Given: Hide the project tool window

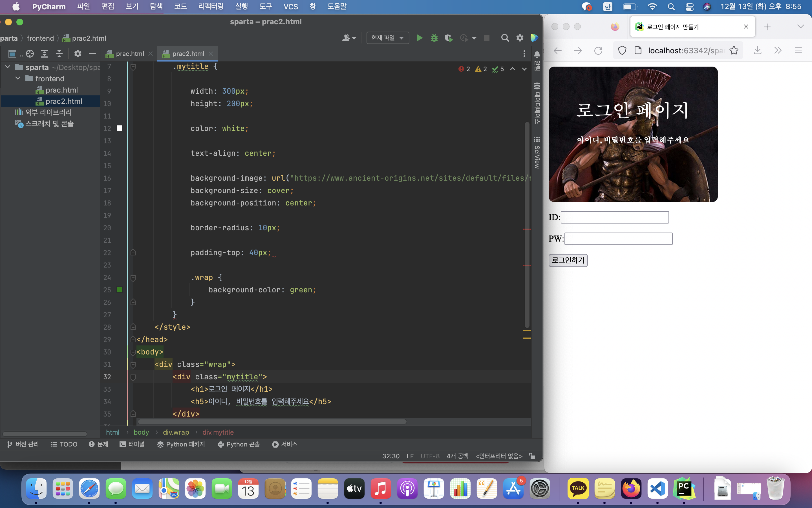Looking at the screenshot, I should (92, 53).
